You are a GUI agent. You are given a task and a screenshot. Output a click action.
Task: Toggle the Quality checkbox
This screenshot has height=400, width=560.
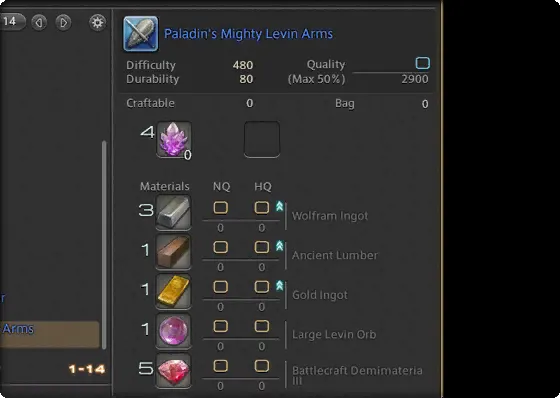(x=422, y=63)
